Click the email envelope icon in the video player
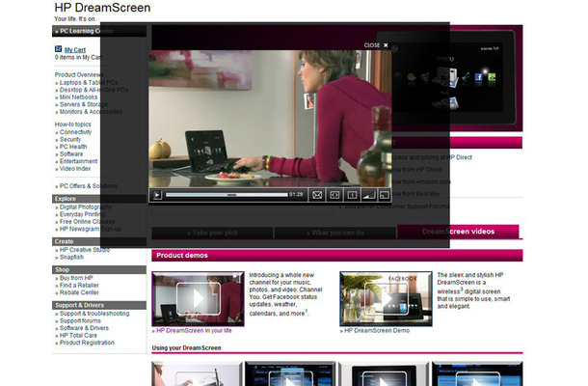 pyautogui.click(x=317, y=195)
